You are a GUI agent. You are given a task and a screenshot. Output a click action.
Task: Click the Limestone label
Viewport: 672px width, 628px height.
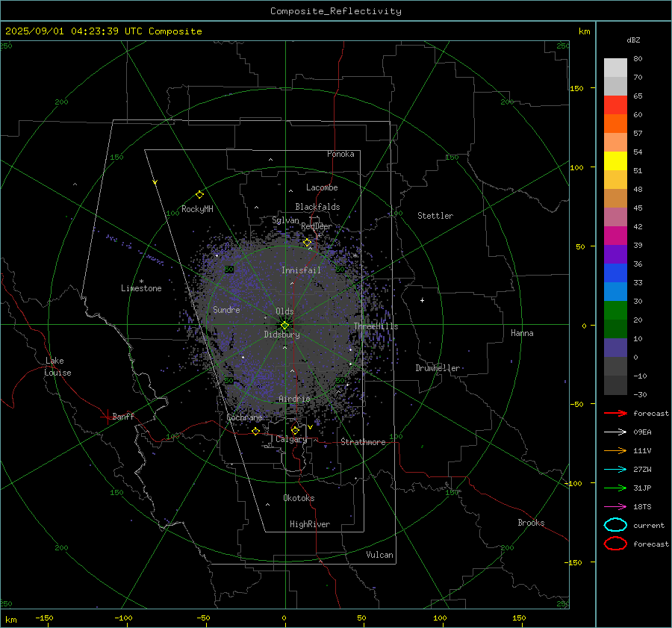[141, 288]
